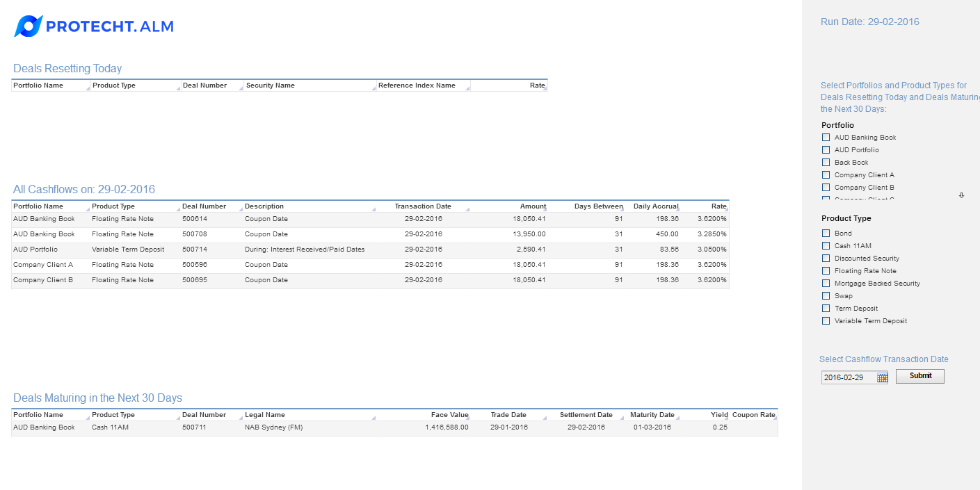Image resolution: width=980 pixels, height=490 pixels.
Task: Open the calendar date picker icon
Action: click(882, 377)
